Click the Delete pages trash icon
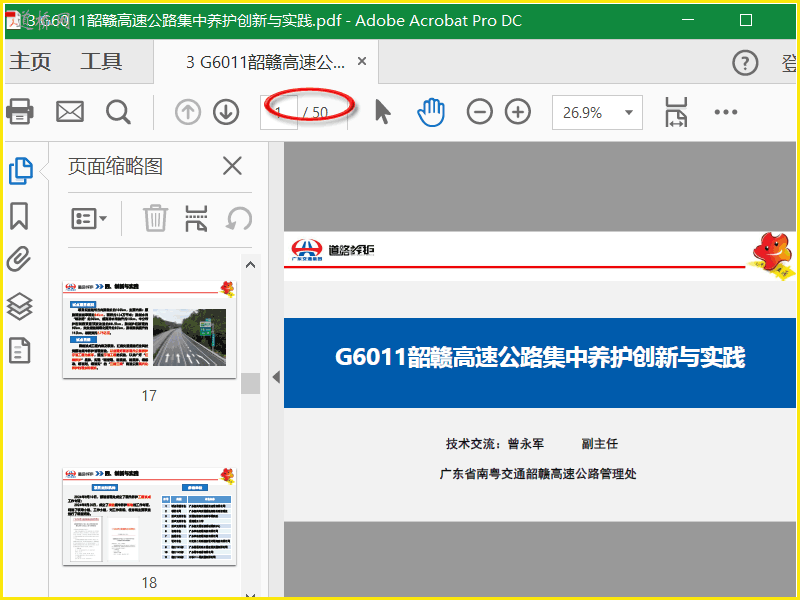This screenshot has width=800, height=600. pos(155,218)
